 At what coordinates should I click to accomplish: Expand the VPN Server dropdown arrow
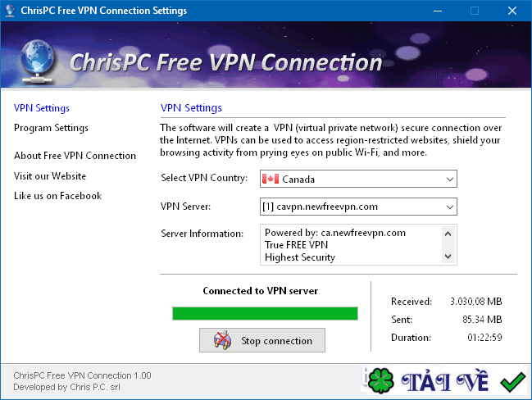coord(450,207)
